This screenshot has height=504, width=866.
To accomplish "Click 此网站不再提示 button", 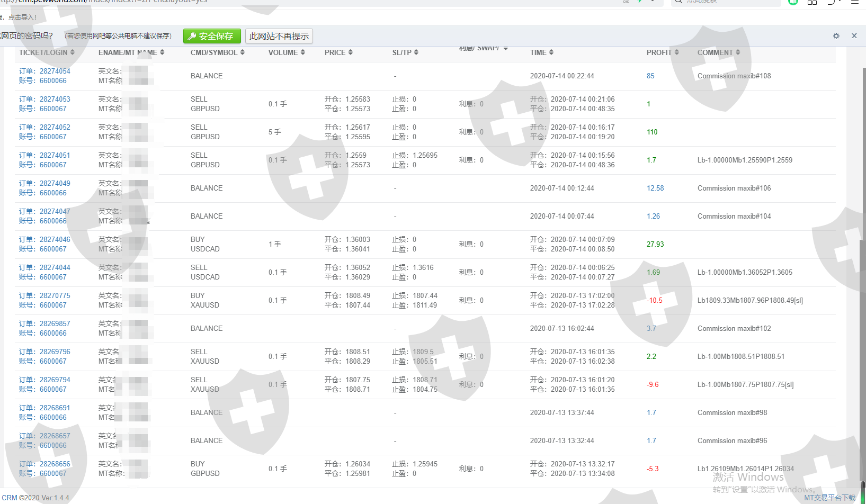I will 279,36.
